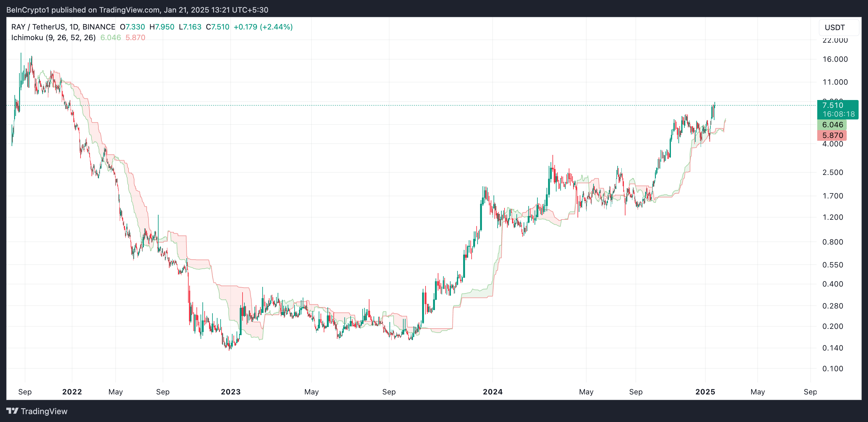Click the 16.000 price scale label

tap(835, 59)
